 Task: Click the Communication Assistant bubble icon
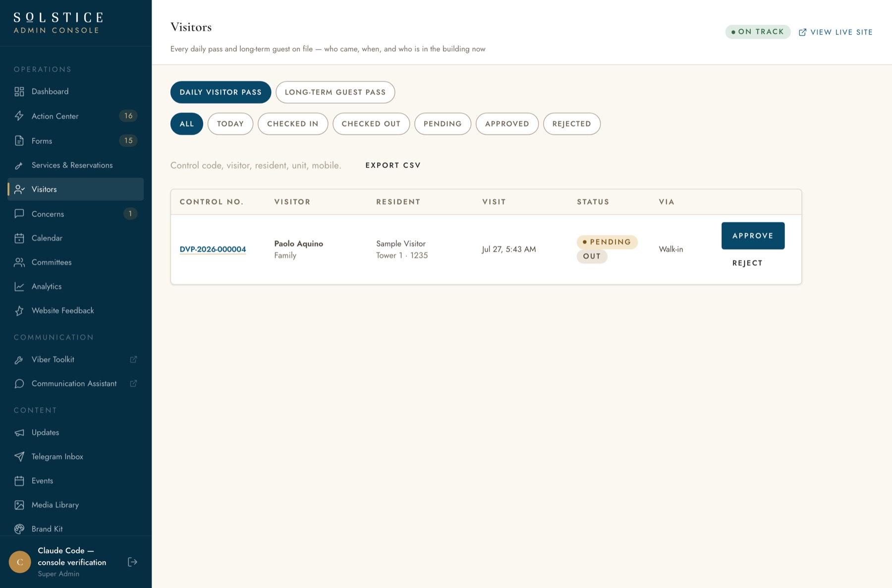(19, 384)
